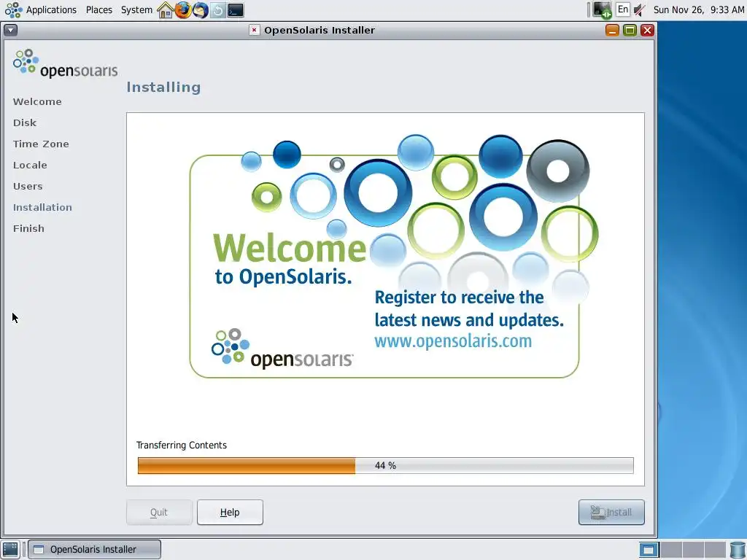747x560 pixels.
Task: Click the show desktop icon in taskbar
Action: click(x=10, y=550)
